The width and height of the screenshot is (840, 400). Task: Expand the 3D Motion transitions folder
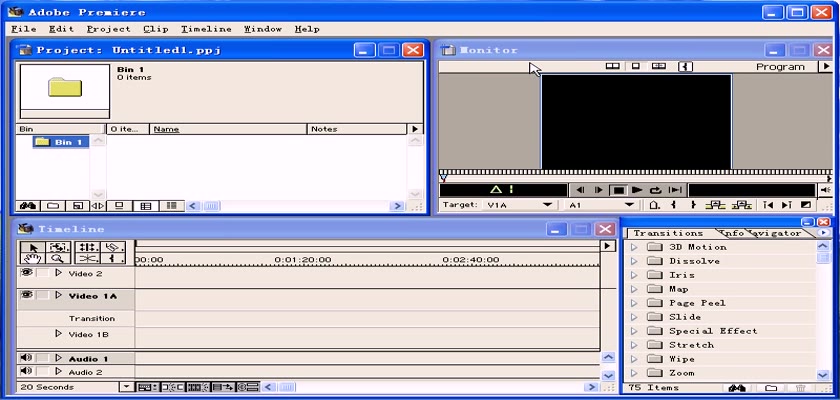pos(635,247)
